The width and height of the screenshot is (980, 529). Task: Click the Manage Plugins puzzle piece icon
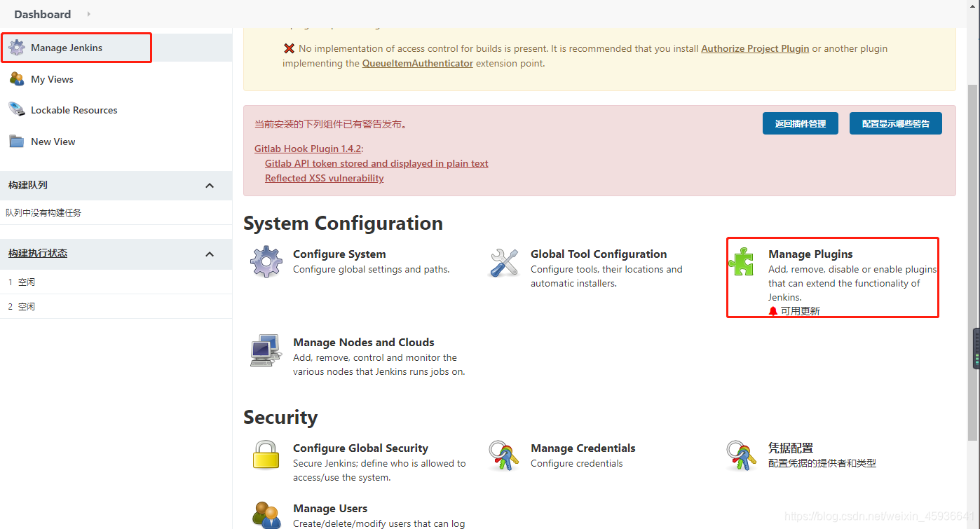click(742, 262)
